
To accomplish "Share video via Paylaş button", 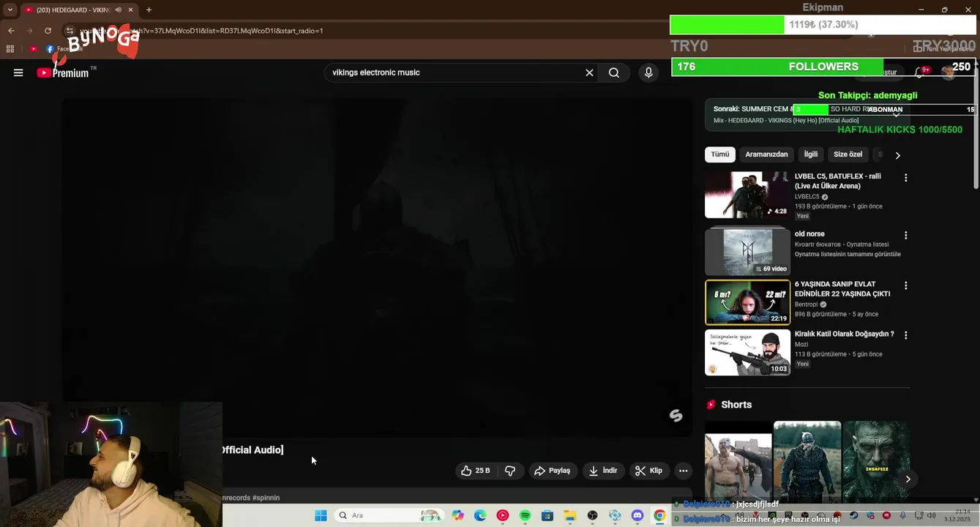I will (x=553, y=471).
